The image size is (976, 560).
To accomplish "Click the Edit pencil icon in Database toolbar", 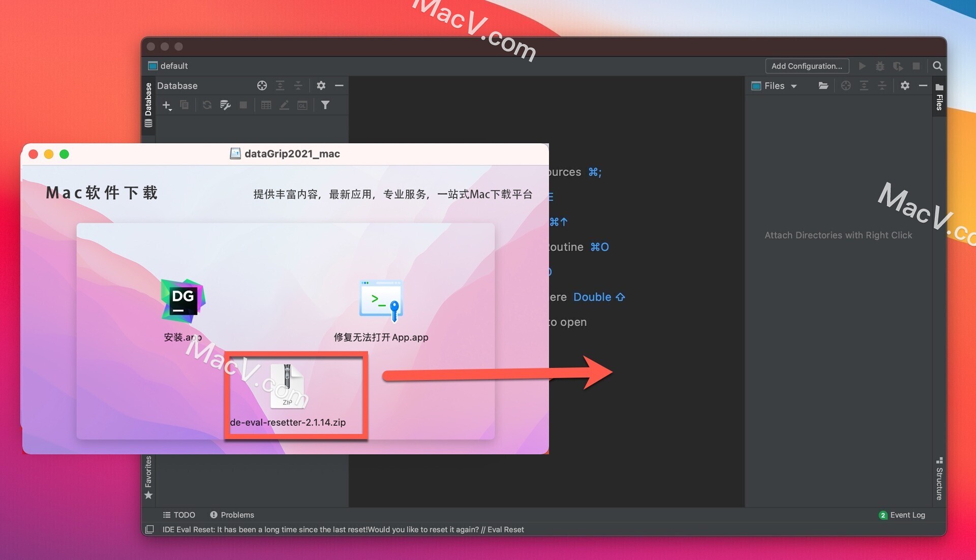I will [284, 105].
